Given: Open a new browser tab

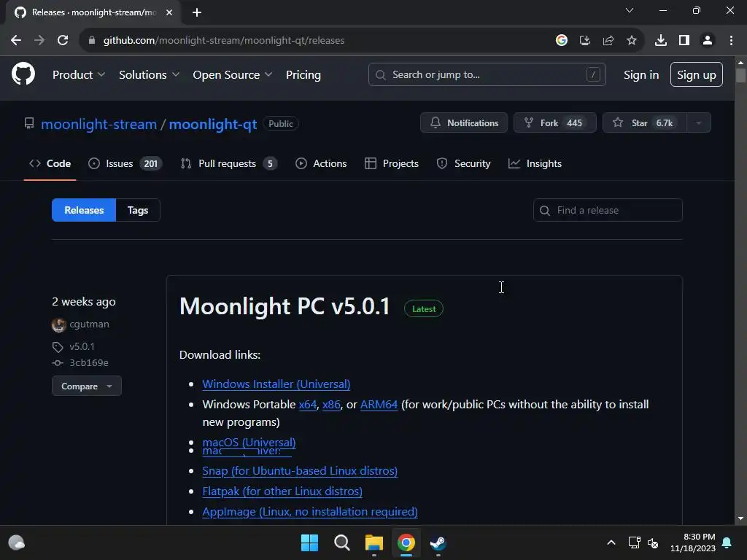Looking at the screenshot, I should click(197, 12).
